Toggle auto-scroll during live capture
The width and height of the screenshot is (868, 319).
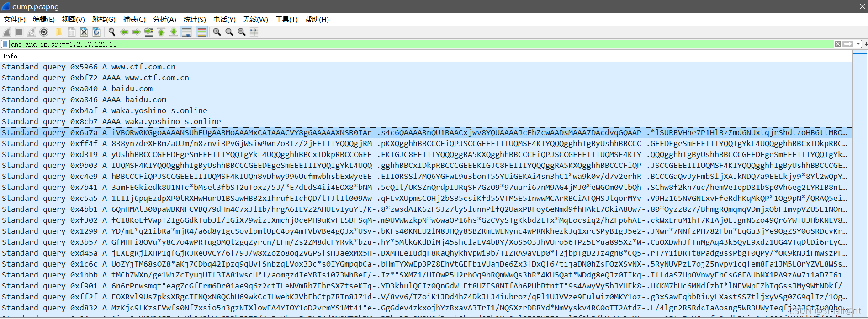186,32
